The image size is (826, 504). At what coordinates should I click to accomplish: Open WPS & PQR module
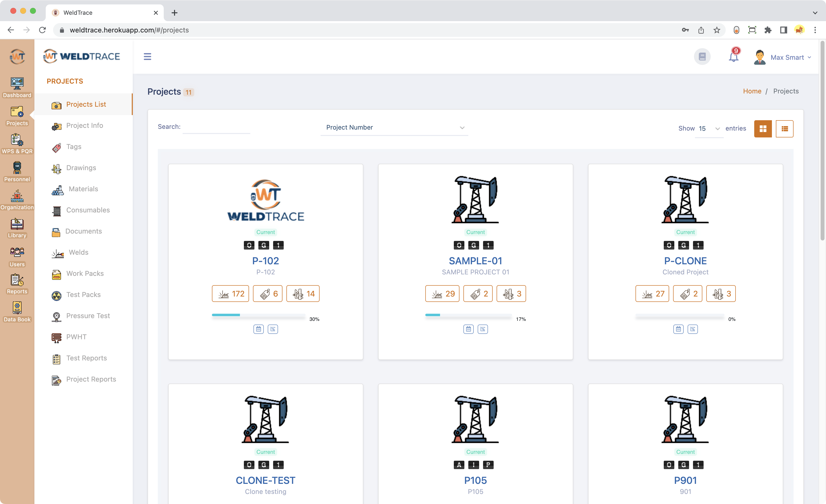pyautogui.click(x=17, y=144)
